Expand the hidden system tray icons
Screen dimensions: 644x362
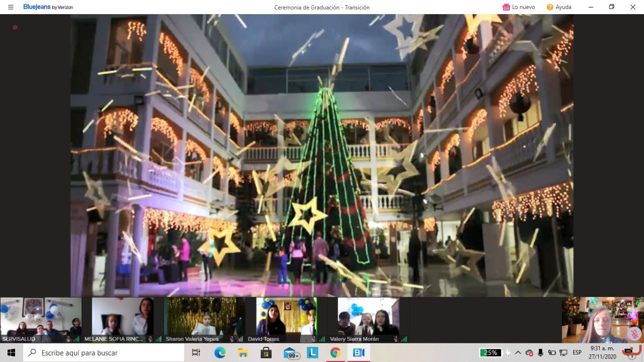coord(518,353)
